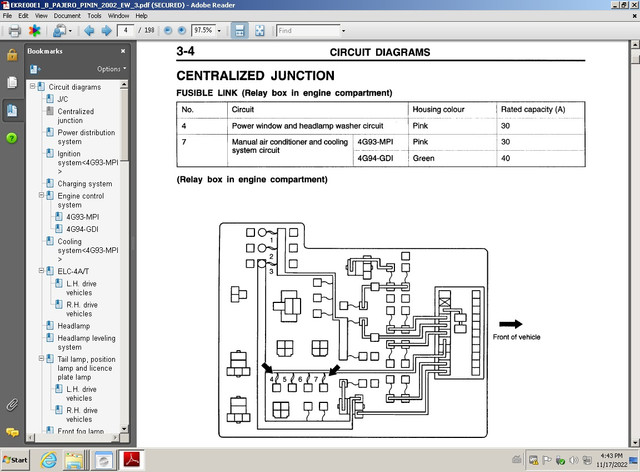The image size is (640, 472).
Task: Open the View menu
Action: click(41, 16)
